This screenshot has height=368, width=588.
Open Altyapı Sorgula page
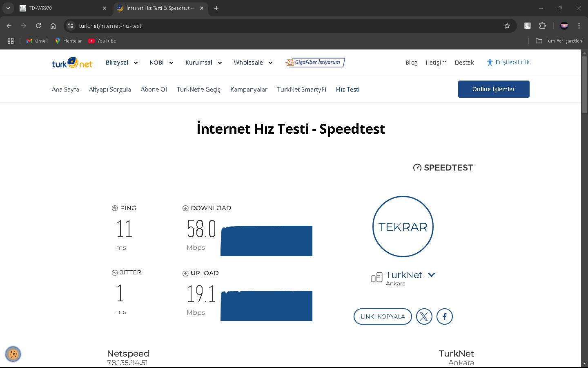pyautogui.click(x=110, y=89)
